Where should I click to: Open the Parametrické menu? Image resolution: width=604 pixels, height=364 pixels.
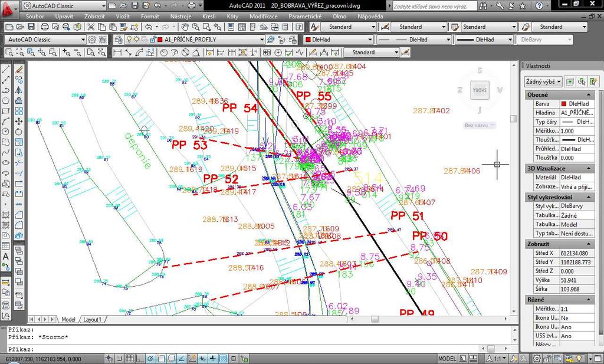tap(305, 17)
